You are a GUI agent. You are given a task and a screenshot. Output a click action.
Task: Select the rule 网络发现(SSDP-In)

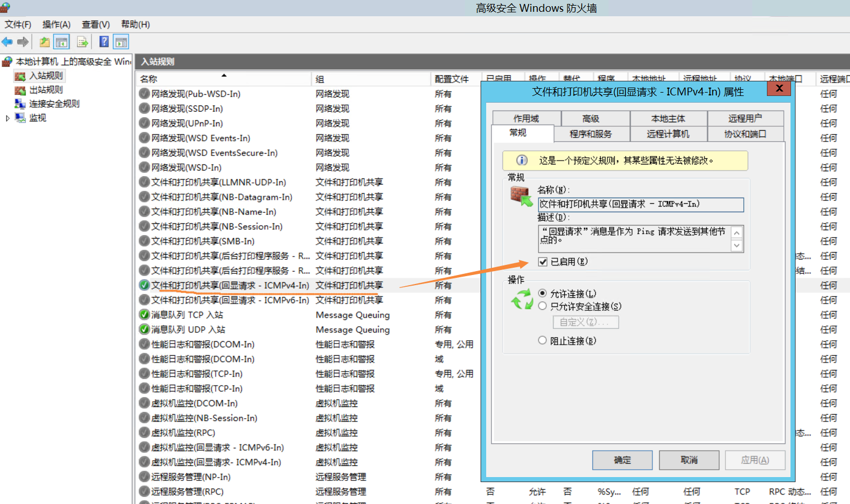point(187,109)
